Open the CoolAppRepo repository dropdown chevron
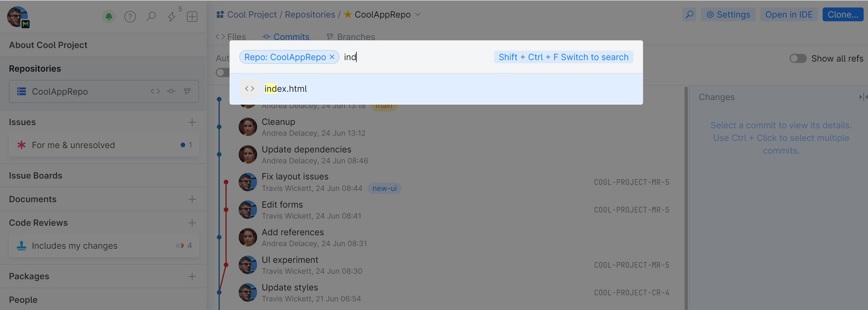Viewport: 868px width, 310px height. tap(418, 14)
